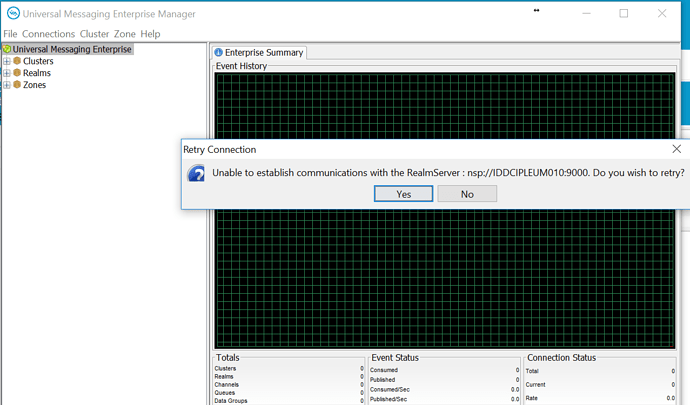
Task: Click the Totals panel heading
Action: pyautogui.click(x=228, y=357)
